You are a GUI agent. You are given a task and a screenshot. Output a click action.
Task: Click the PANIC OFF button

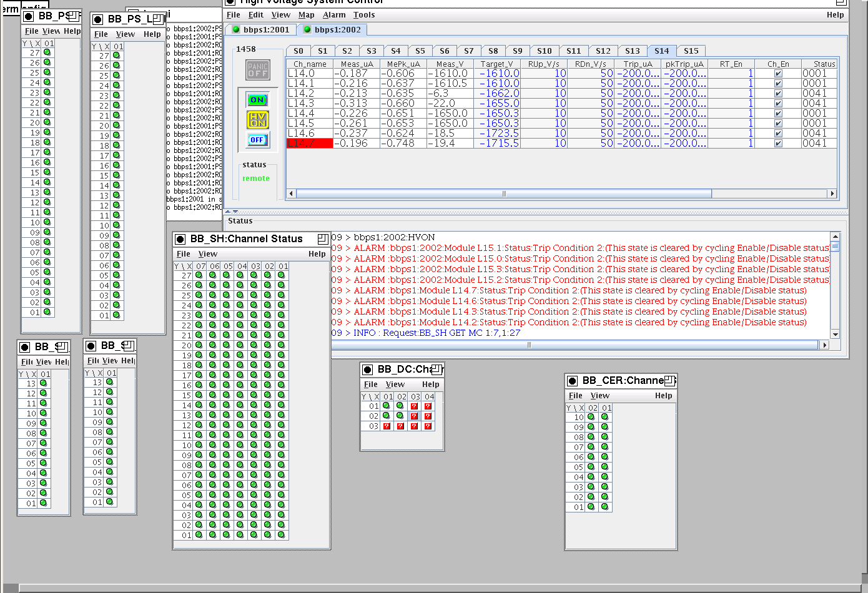click(x=257, y=69)
